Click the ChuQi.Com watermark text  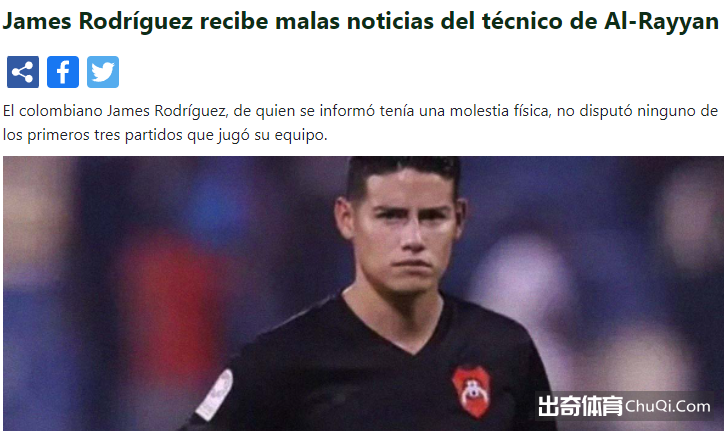668,407
